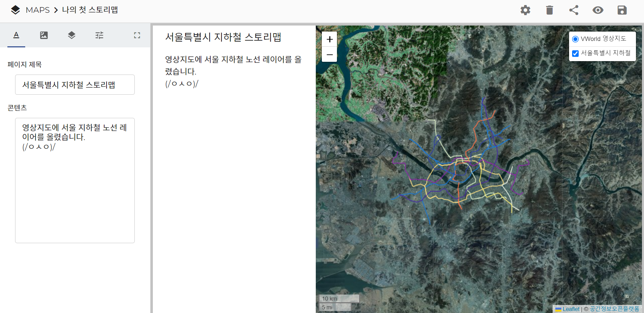Open the settings gear icon
This screenshot has width=644, height=313.
click(x=525, y=10)
